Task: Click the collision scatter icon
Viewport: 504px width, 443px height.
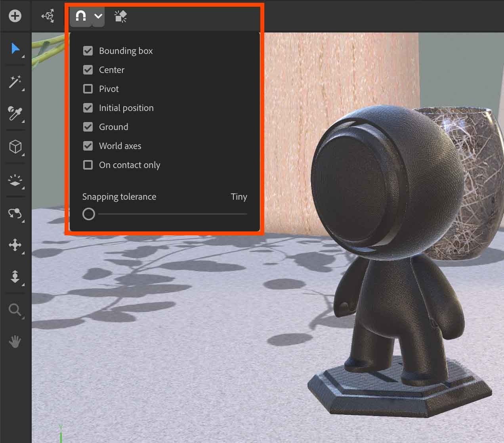Action: 120,16
